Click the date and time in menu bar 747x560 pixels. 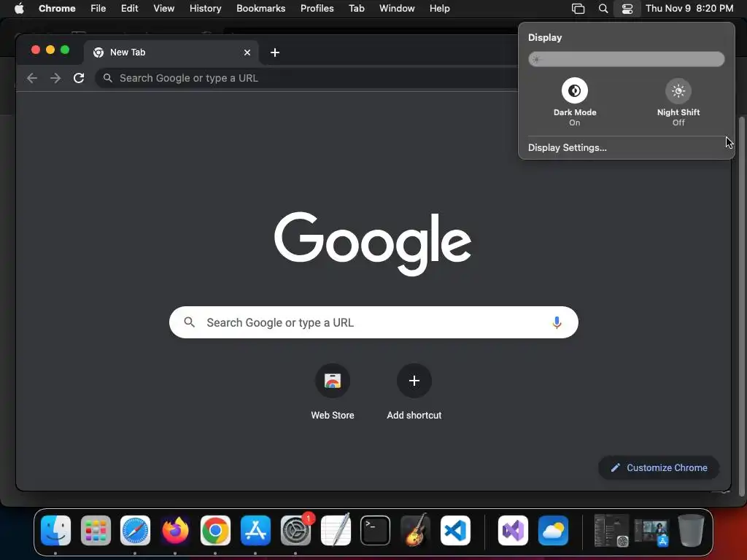tap(689, 9)
